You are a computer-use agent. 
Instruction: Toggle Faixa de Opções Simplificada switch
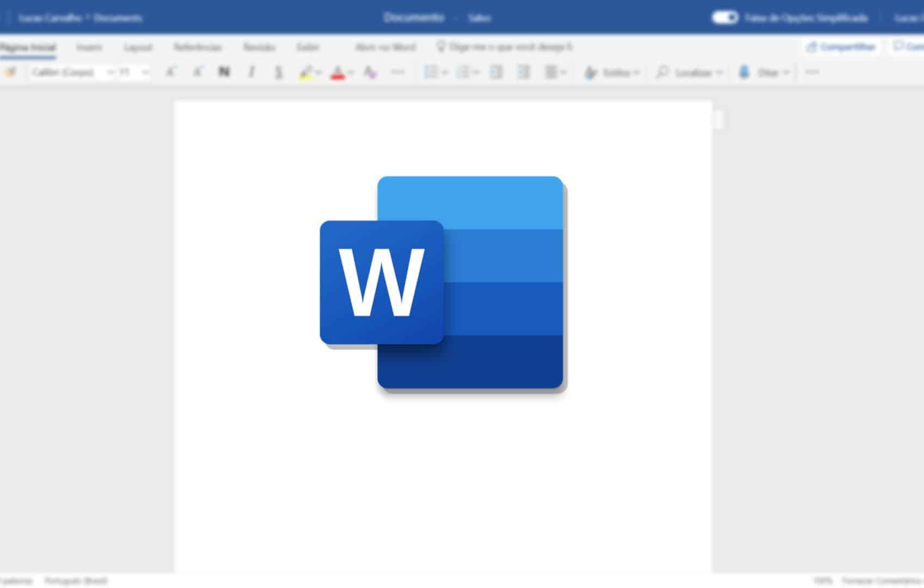pos(724,17)
